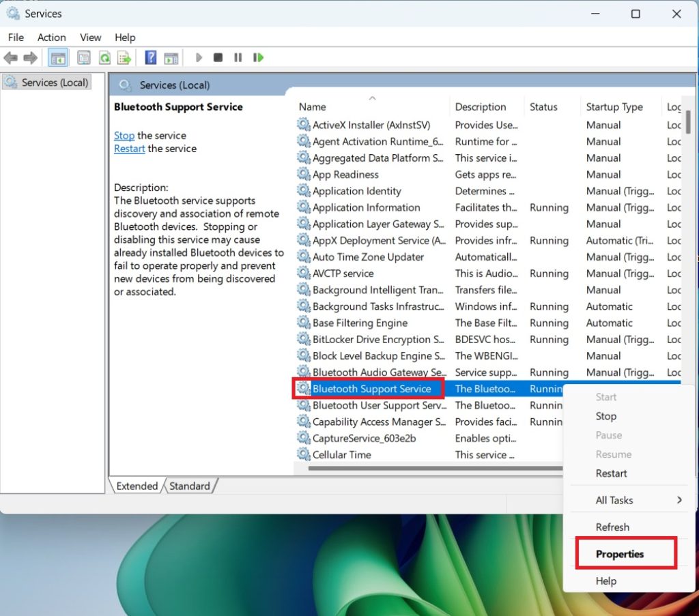699x616 pixels.
Task: Open the blue Help toolbar icon
Action: click(151, 57)
